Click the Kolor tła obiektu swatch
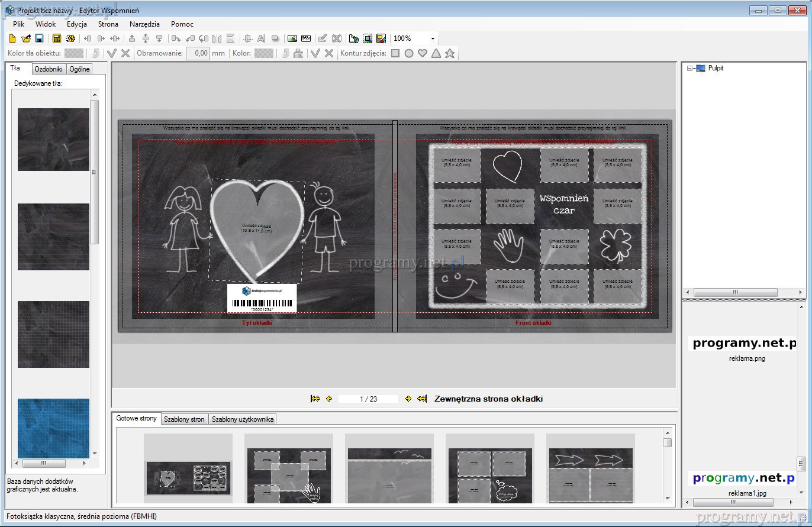The width and height of the screenshot is (812, 527). (74, 53)
